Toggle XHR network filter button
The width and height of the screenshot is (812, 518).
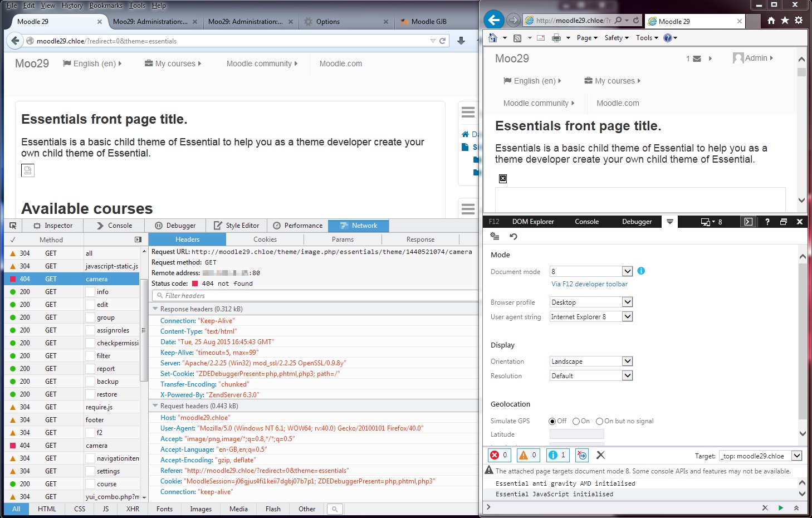coord(133,509)
